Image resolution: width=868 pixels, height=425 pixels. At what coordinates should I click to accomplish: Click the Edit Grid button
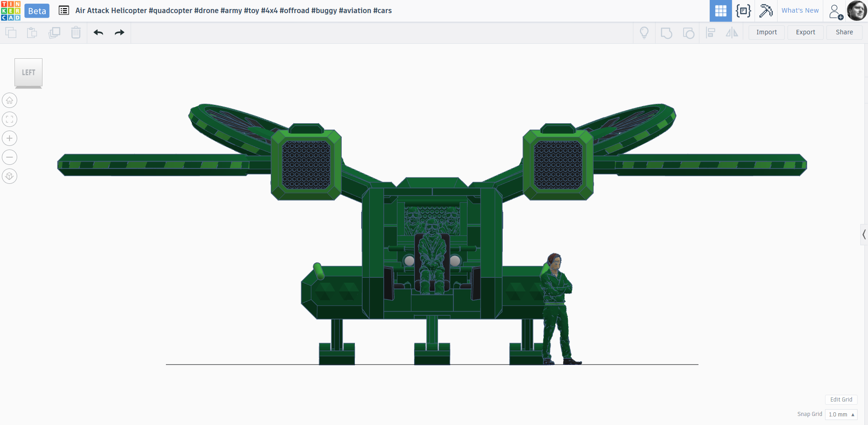coord(841,399)
